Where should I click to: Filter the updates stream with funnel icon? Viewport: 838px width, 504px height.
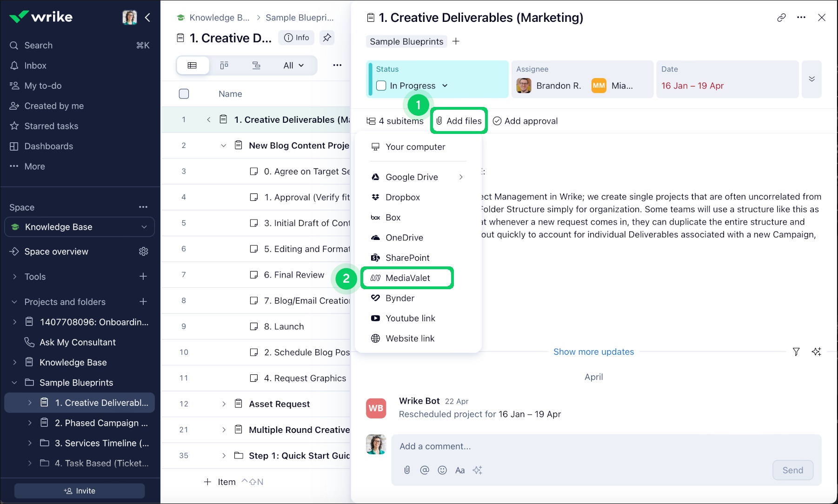(x=796, y=352)
